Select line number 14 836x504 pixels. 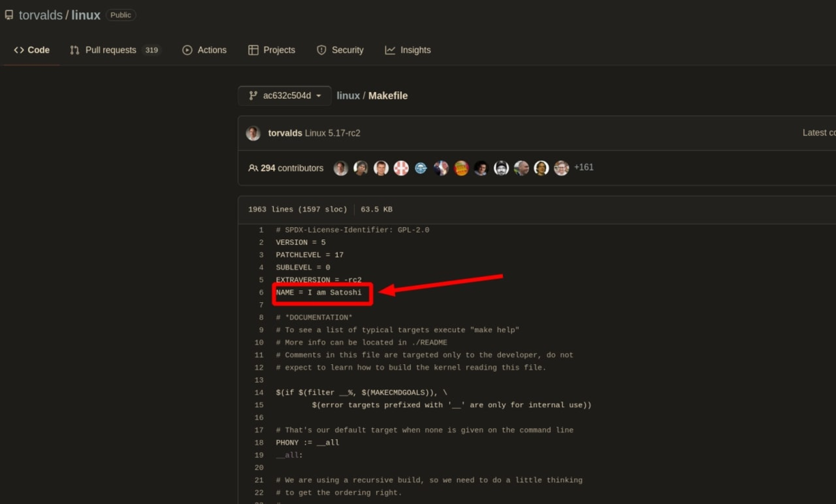[x=259, y=393]
